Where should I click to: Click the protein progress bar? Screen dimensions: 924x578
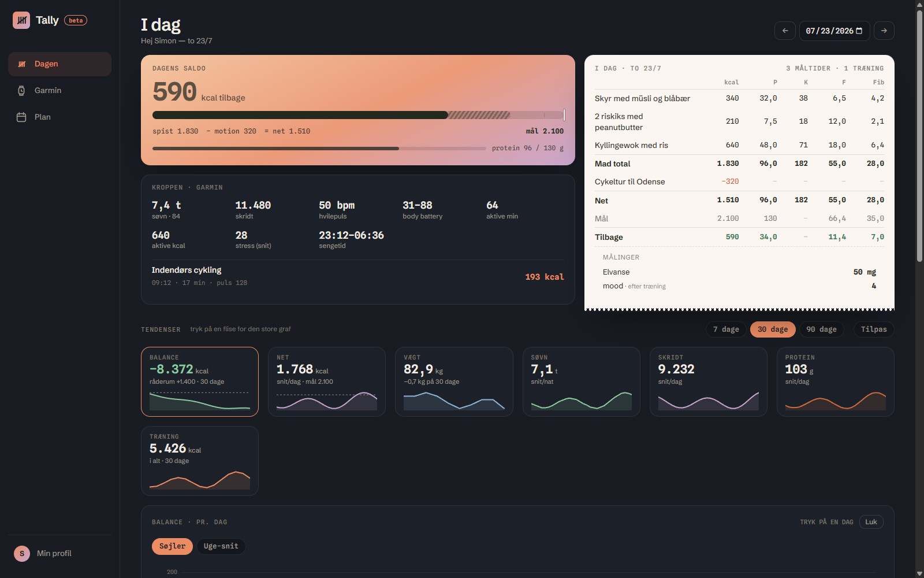(x=319, y=149)
